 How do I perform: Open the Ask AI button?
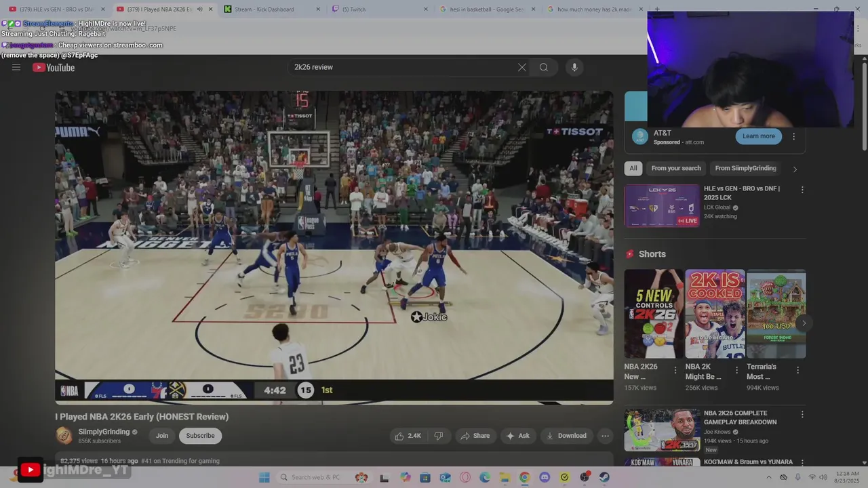pyautogui.click(x=518, y=436)
